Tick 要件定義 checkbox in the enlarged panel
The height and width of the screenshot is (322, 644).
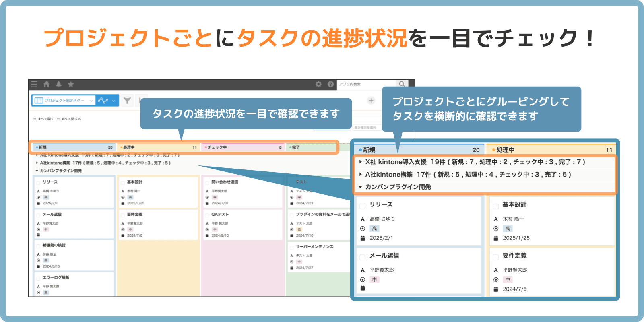pos(495,257)
